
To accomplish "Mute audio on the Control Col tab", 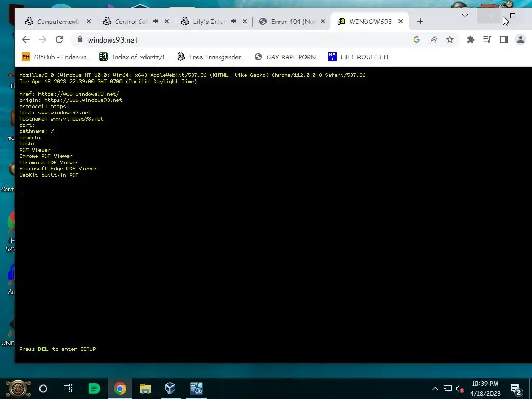I will (155, 21).
